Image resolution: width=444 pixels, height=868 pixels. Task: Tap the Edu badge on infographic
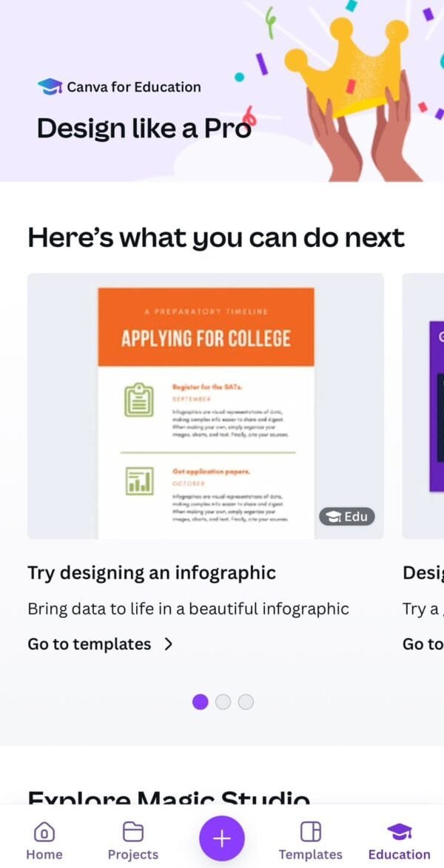tap(347, 517)
